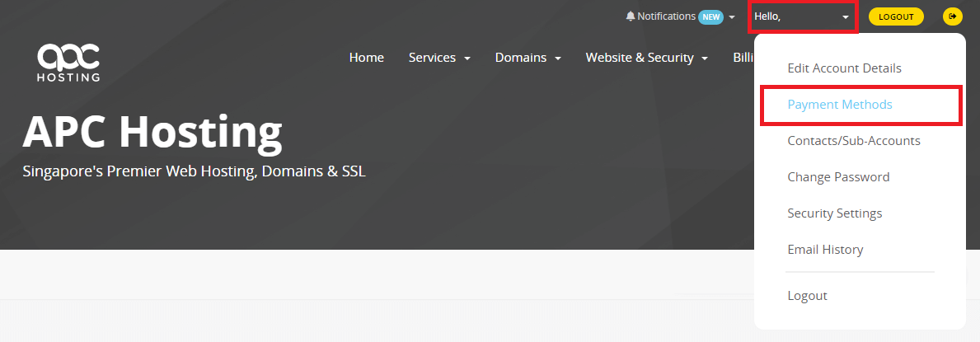Screen dimensions: 980x342
Task: Click the yellow LOGOUT button
Action: click(896, 16)
